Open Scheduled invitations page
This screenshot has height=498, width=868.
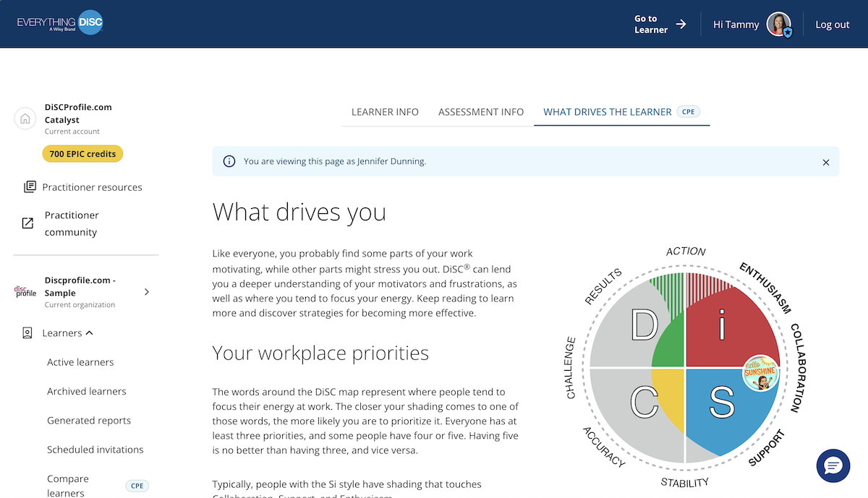(x=95, y=450)
